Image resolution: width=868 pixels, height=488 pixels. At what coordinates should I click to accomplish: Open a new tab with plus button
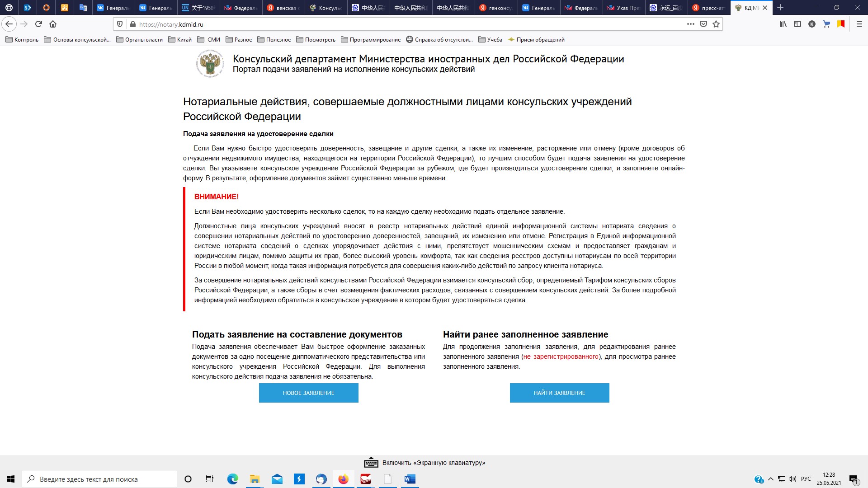[x=780, y=7]
